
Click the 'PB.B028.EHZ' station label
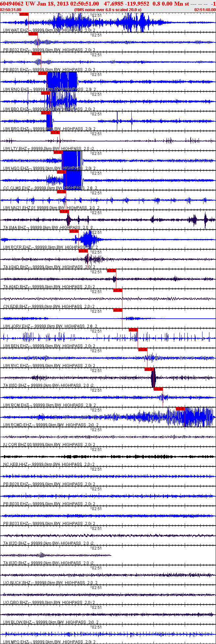[16, 484]
